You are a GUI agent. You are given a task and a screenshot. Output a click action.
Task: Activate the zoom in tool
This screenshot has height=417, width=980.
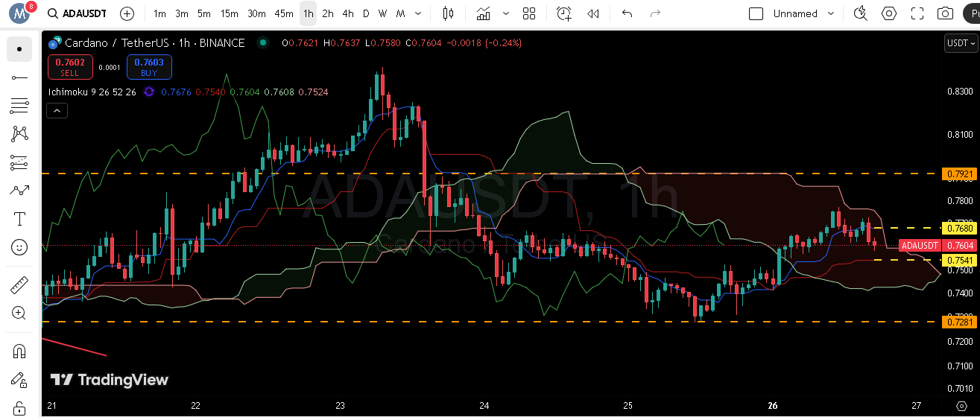[19, 313]
